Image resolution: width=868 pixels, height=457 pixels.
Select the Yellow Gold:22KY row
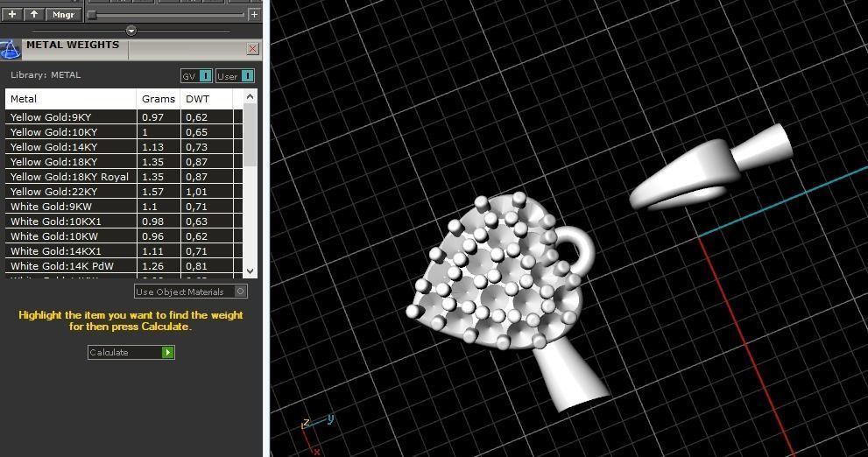click(x=124, y=192)
